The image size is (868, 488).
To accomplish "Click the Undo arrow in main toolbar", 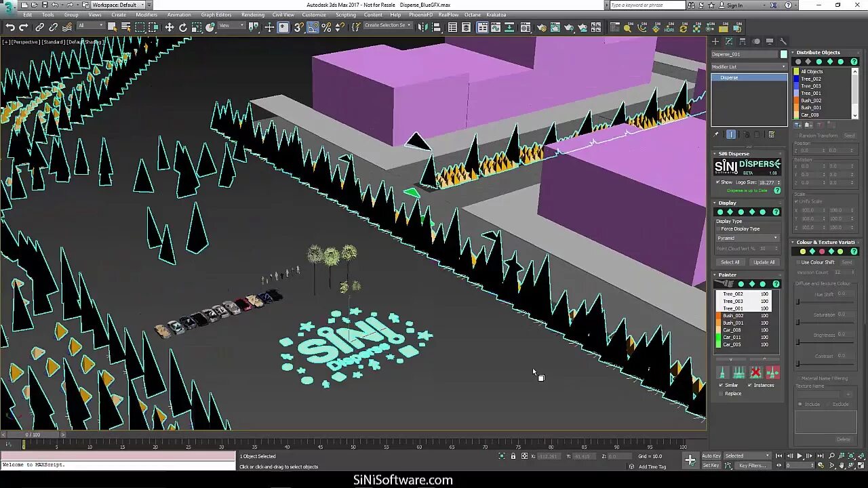I will tap(10, 27).
